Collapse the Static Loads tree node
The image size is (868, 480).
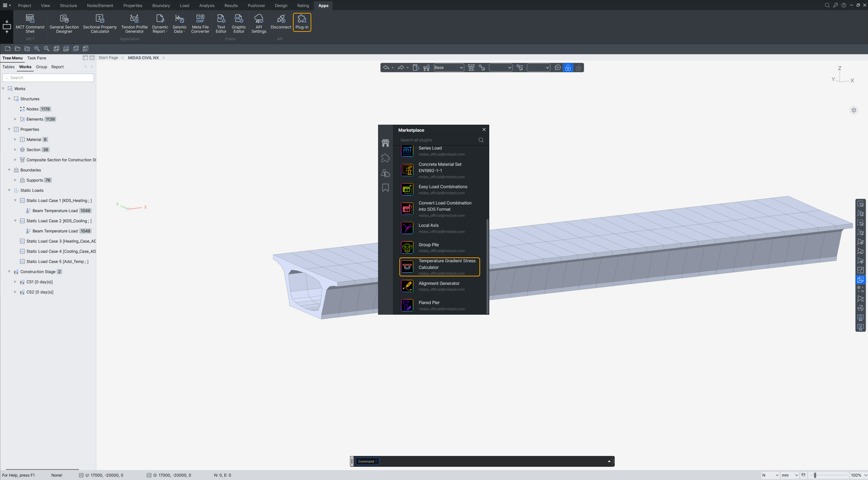[x=9, y=190]
